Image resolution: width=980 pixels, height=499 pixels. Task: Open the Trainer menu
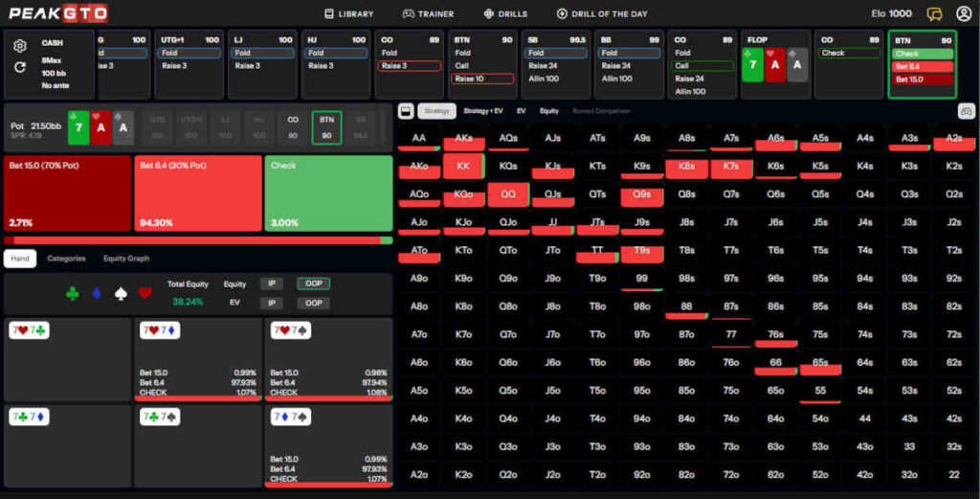pyautogui.click(x=428, y=13)
